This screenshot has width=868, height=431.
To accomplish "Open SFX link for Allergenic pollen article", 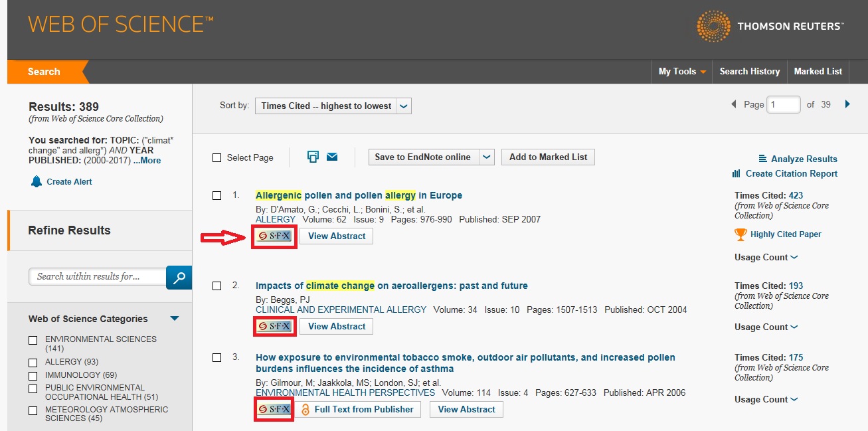I will (x=274, y=236).
